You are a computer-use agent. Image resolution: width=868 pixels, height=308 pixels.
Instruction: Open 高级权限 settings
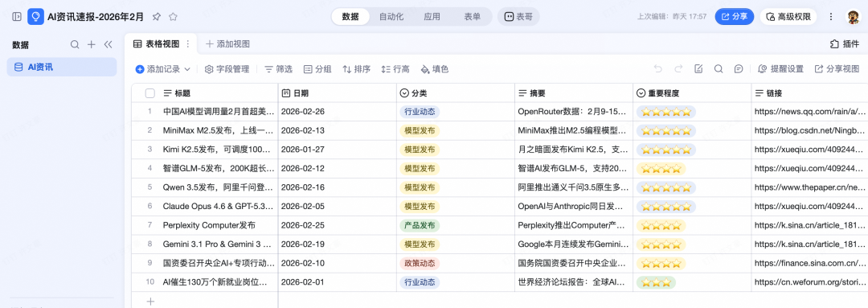pyautogui.click(x=788, y=17)
